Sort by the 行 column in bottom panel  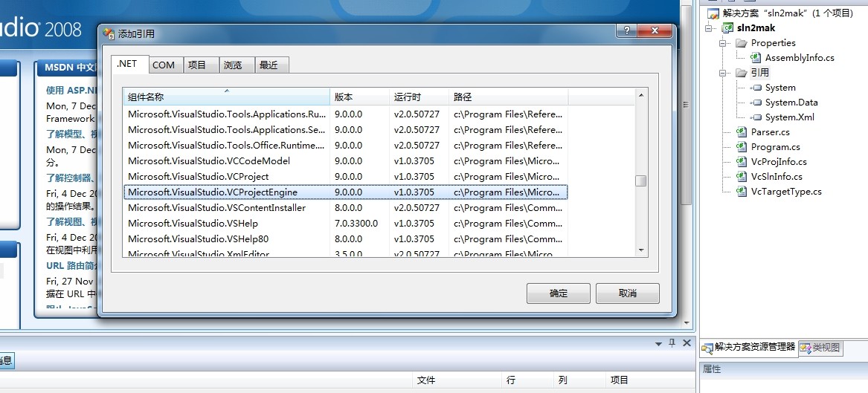point(527,380)
